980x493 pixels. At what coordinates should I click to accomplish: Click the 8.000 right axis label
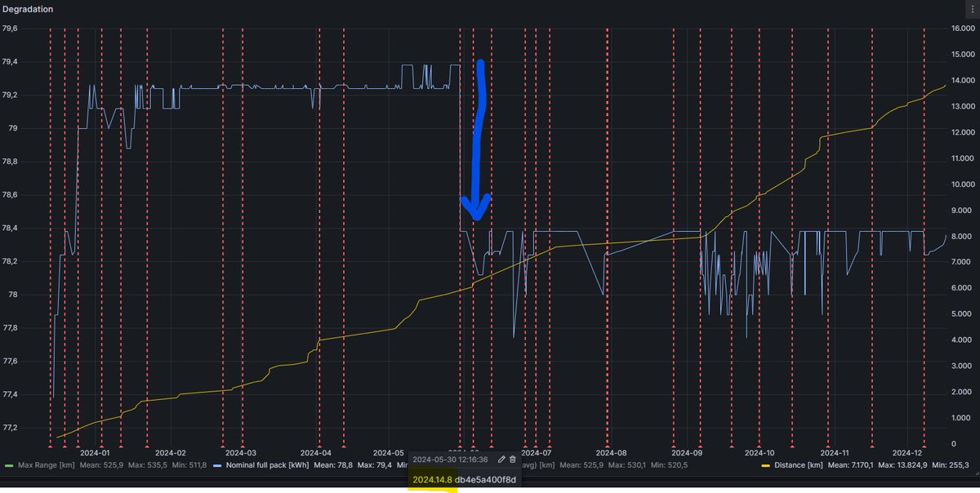[960, 236]
